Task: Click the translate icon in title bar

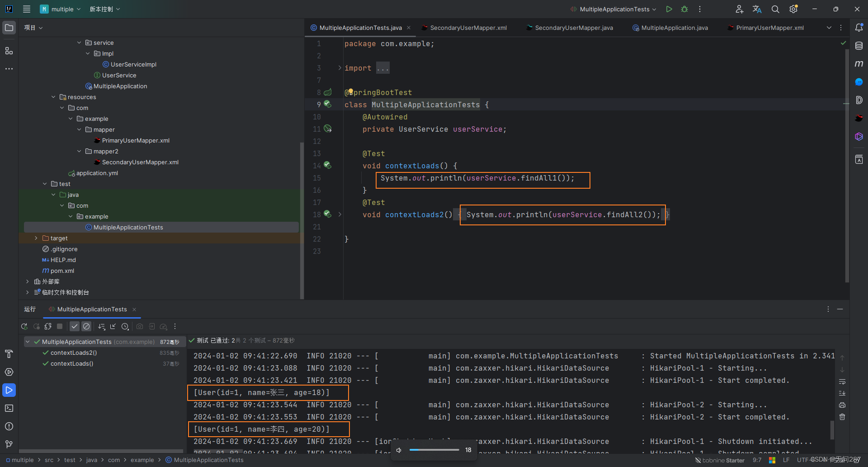Action: pos(757,9)
